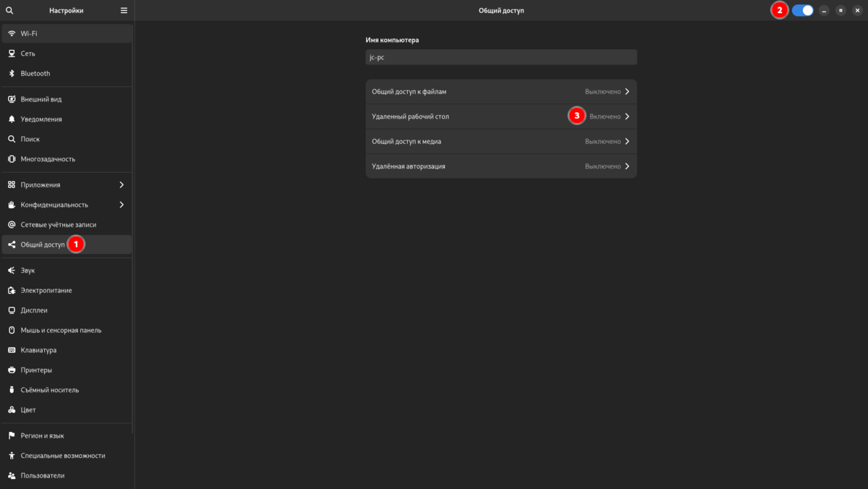The image size is (868, 489).
Task: Select Электропитание label in sidebar
Action: click(x=46, y=290)
